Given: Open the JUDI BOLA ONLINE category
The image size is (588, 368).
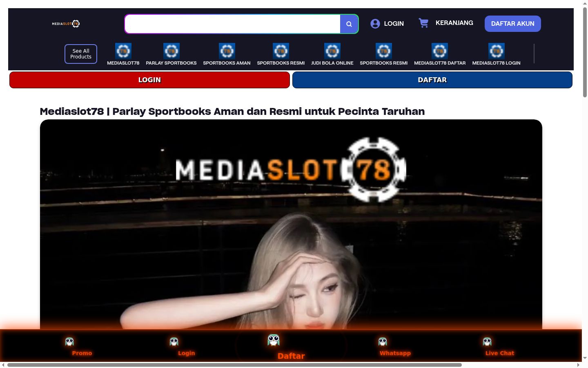Looking at the screenshot, I should [332, 54].
